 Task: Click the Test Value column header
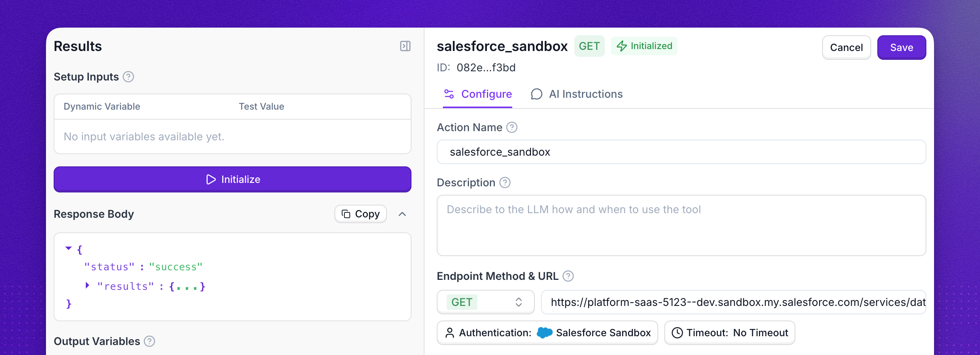[x=262, y=107]
